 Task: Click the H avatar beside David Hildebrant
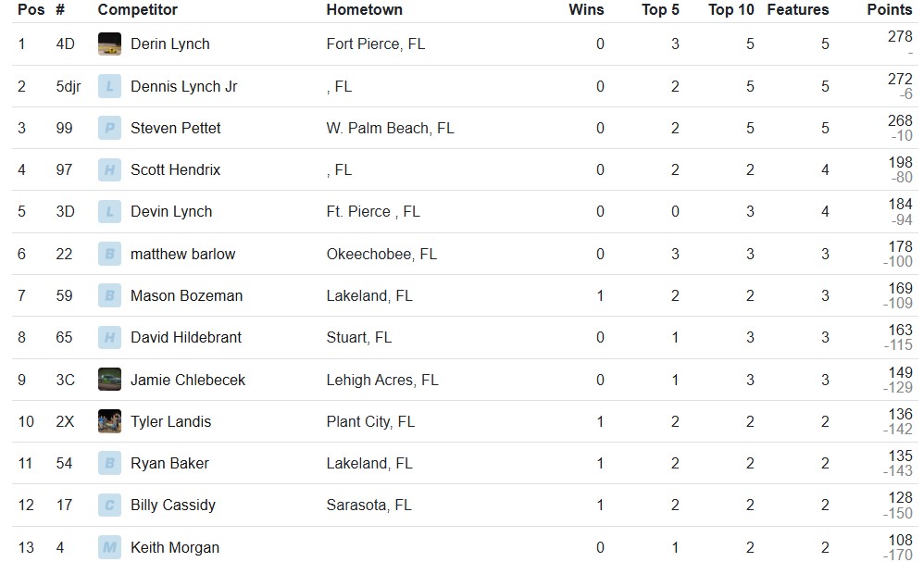(109, 338)
